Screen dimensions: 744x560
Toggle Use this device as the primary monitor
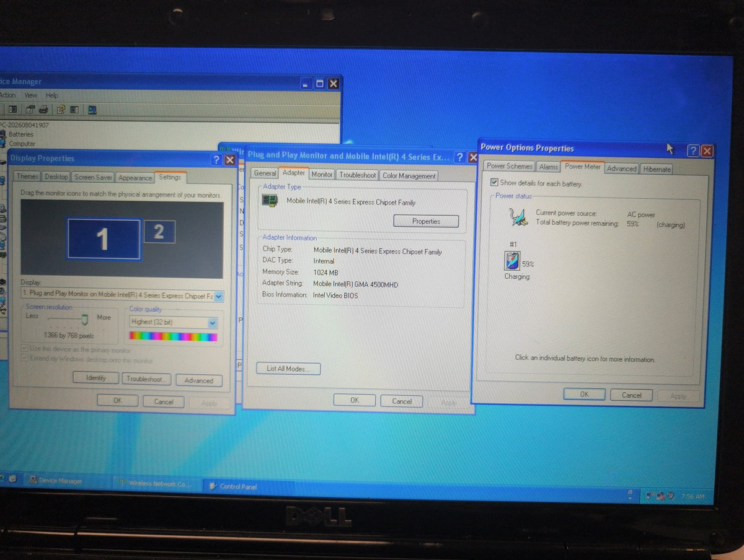click(25, 349)
